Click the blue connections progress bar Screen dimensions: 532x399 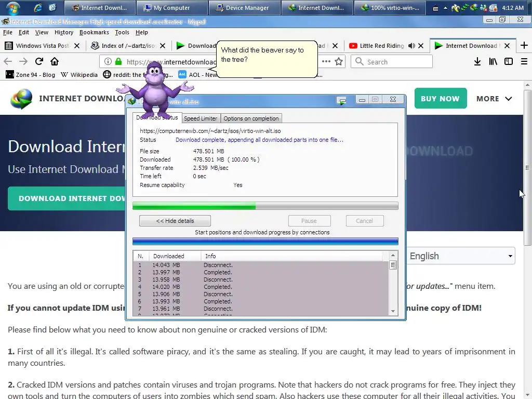(x=265, y=241)
